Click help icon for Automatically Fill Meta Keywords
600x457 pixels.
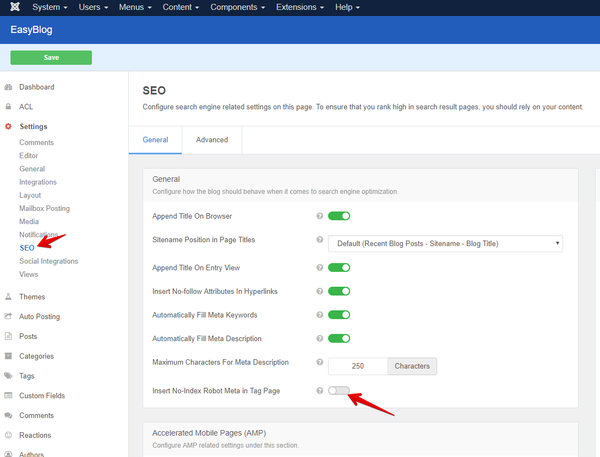[320, 315]
